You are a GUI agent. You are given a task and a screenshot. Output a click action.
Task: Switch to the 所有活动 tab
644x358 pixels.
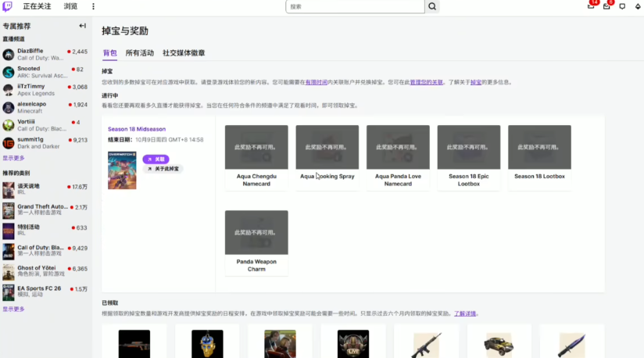140,53
